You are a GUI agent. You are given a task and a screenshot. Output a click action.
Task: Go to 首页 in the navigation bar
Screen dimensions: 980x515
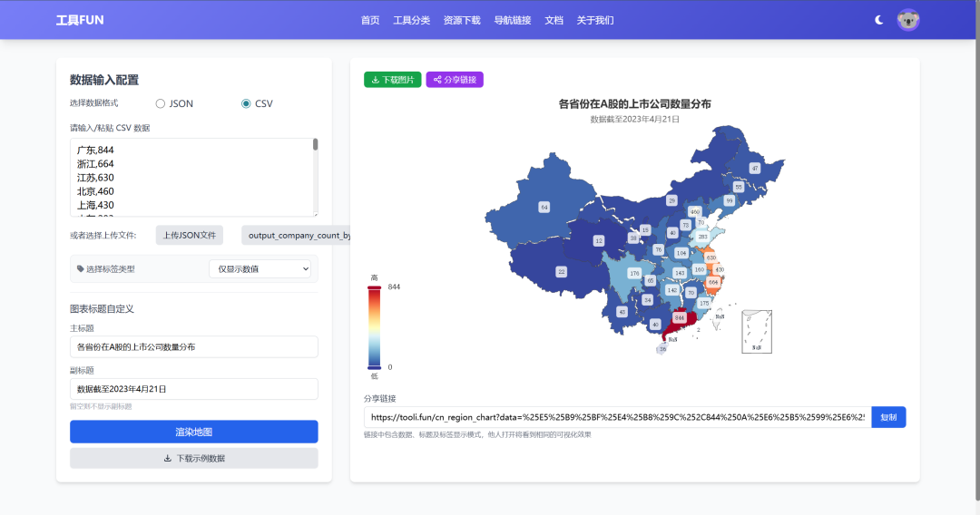tap(370, 20)
